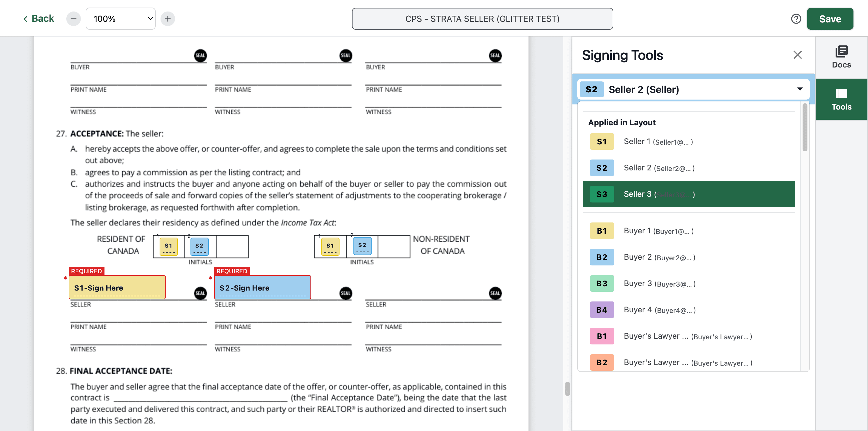Select the S1-Sign Here signature field
This screenshot has width=868, height=431.
(117, 288)
